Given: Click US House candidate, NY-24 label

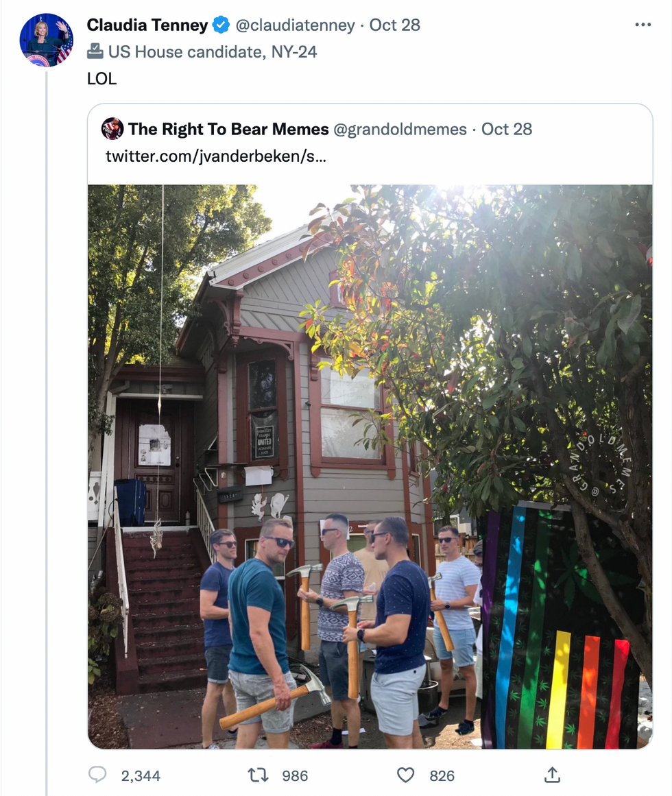Looking at the screenshot, I should [x=212, y=52].
